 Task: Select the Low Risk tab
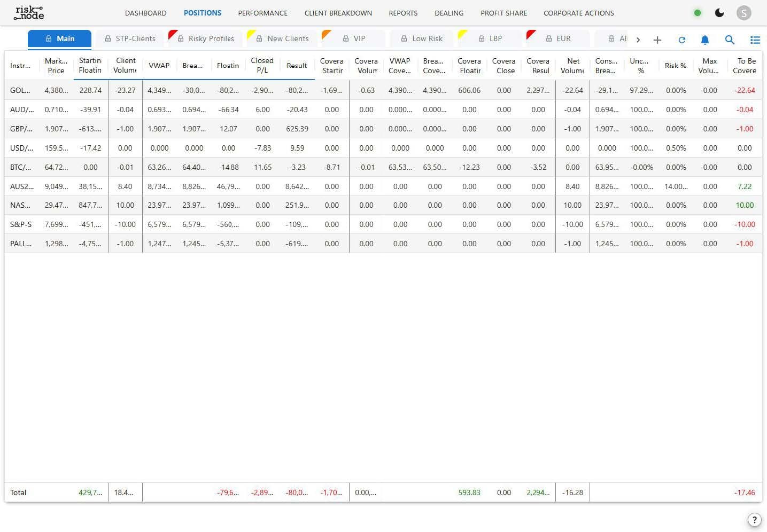[421, 38]
